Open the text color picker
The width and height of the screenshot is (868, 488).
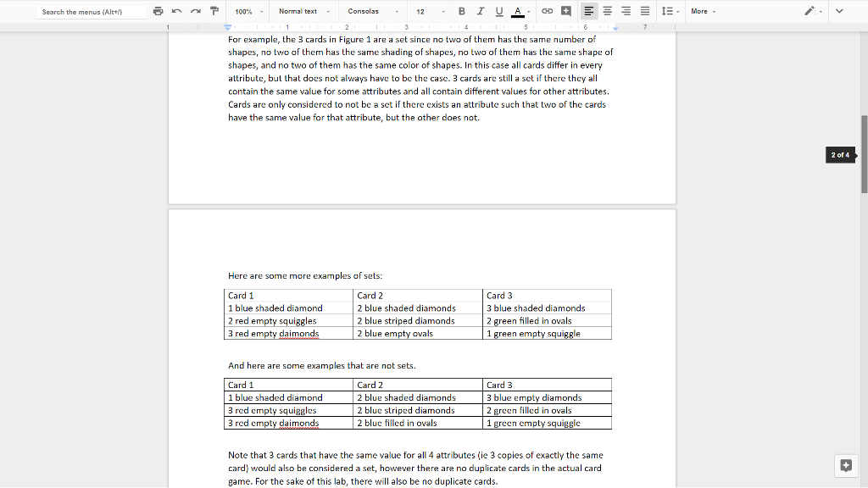(x=517, y=11)
